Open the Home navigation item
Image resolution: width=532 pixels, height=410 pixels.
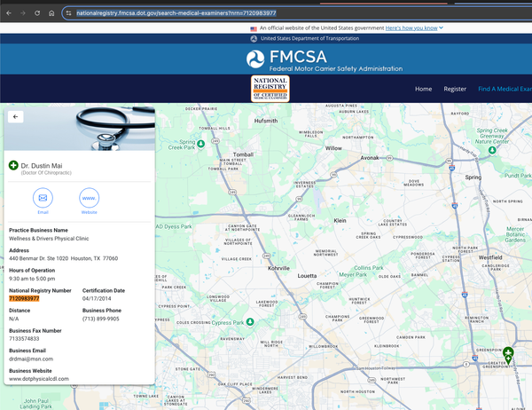(423, 89)
